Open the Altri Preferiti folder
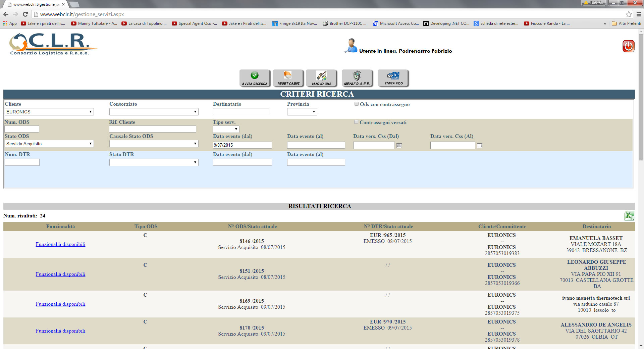This screenshot has height=349, width=644. 626,23
